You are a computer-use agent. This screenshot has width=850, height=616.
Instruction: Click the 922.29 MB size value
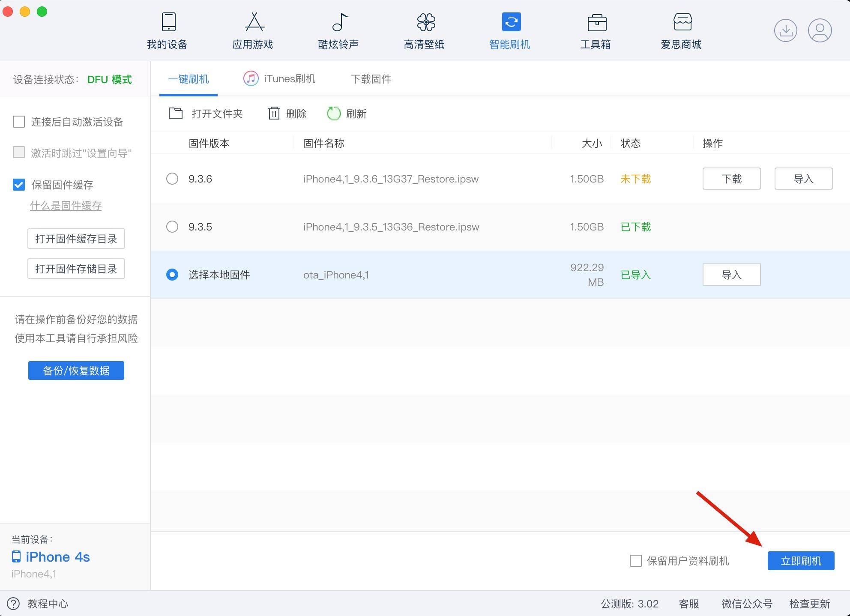[587, 275]
